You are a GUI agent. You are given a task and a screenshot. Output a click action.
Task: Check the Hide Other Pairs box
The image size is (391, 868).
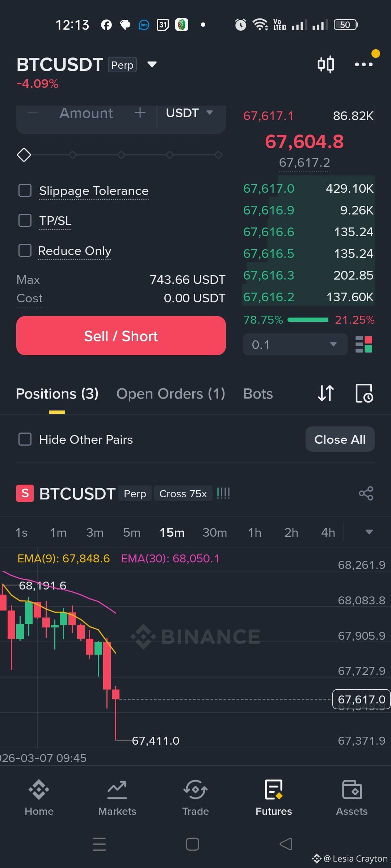[x=25, y=439]
